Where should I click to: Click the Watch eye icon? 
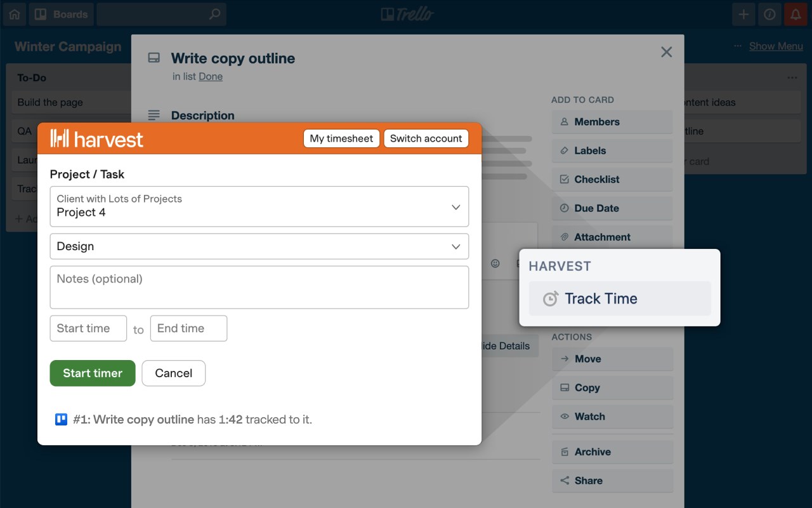[x=565, y=417]
